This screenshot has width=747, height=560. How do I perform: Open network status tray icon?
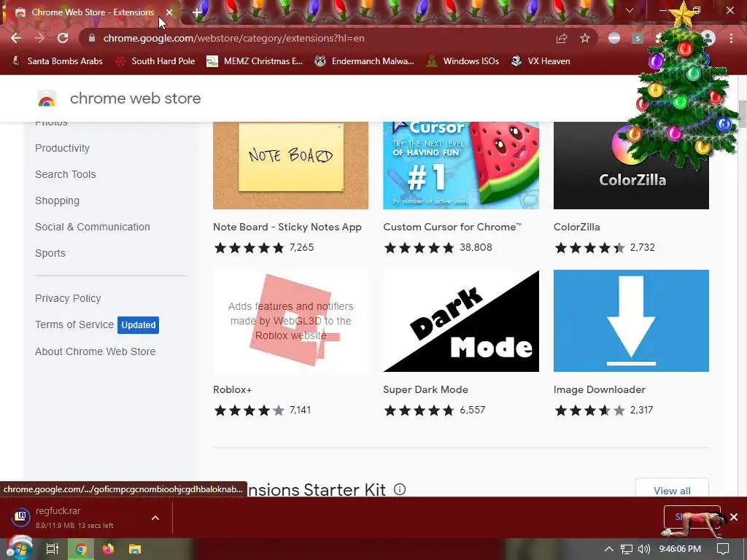627,549
